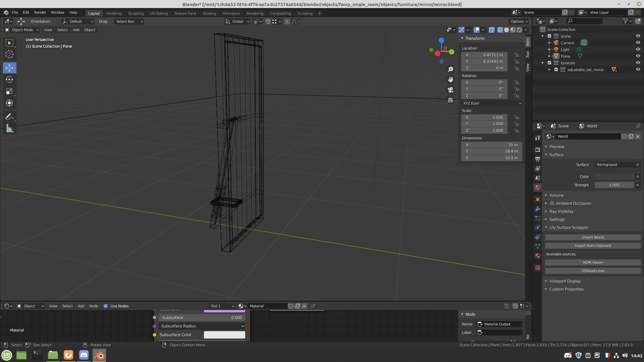
Task: Expand the Ray Visibility panel
Action: coord(561,212)
